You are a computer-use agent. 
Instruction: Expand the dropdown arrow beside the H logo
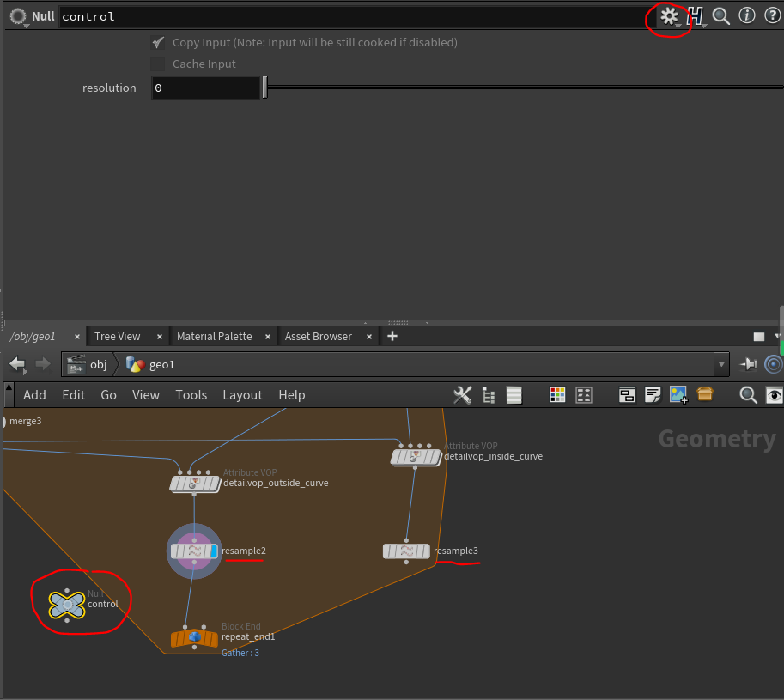[704, 24]
